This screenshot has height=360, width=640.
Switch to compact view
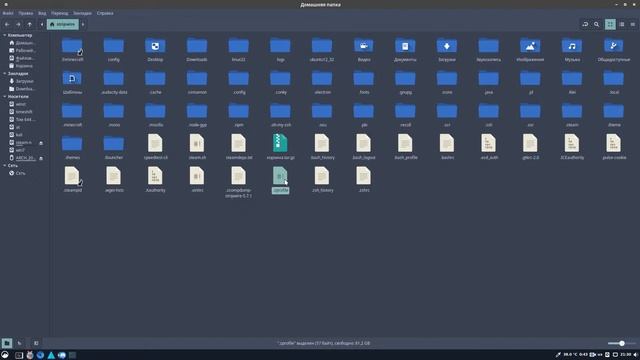[x=633, y=24]
